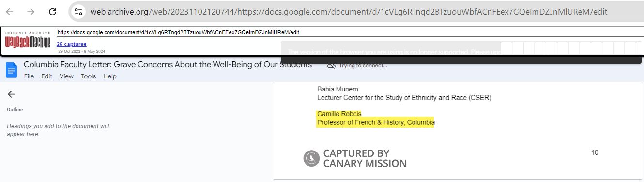Click the Bahia Munem name text
644x182 pixels.
[x=338, y=89]
